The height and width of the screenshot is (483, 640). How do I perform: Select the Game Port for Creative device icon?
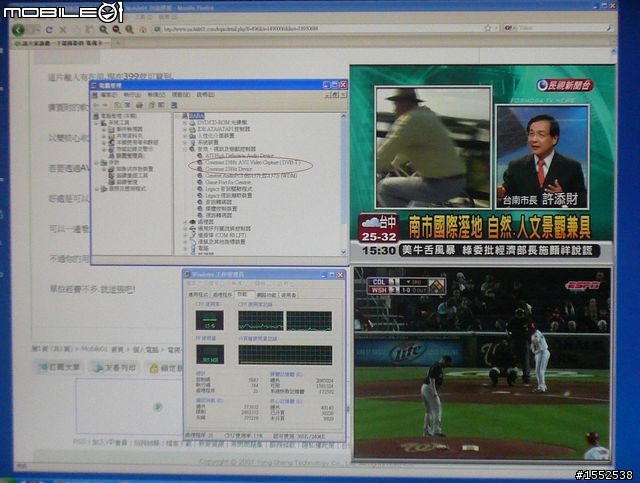click(200, 182)
